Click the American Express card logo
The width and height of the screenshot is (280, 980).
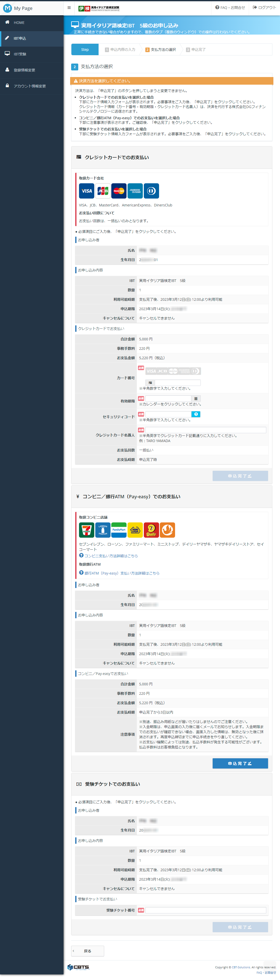click(x=135, y=191)
